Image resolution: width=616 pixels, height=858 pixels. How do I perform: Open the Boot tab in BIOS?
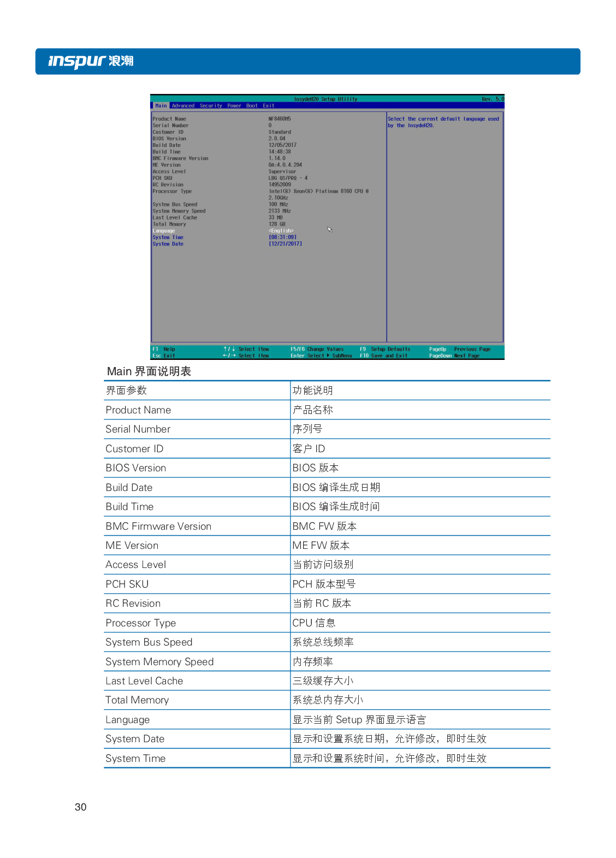coord(252,106)
